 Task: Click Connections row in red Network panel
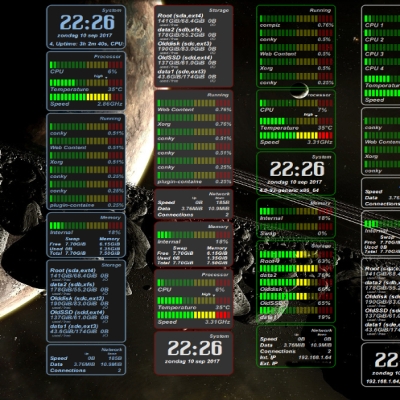[x=194, y=215]
